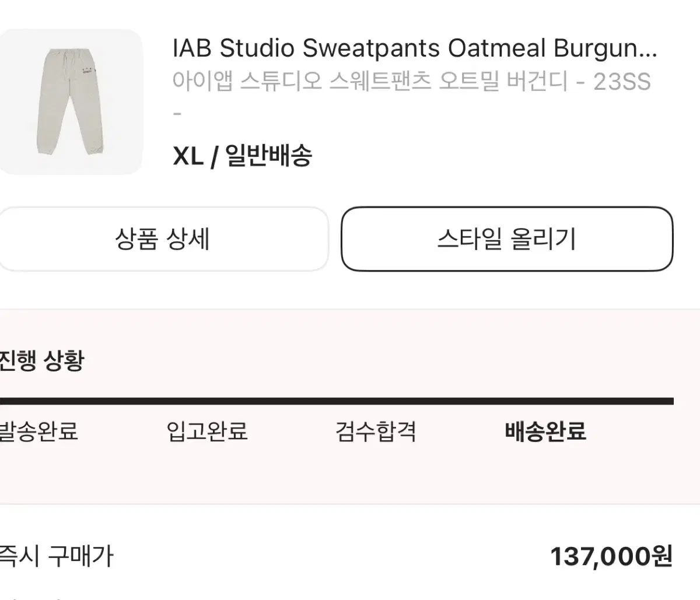Select the XL / 일반배송 option text
700x600 pixels.
pos(243,156)
